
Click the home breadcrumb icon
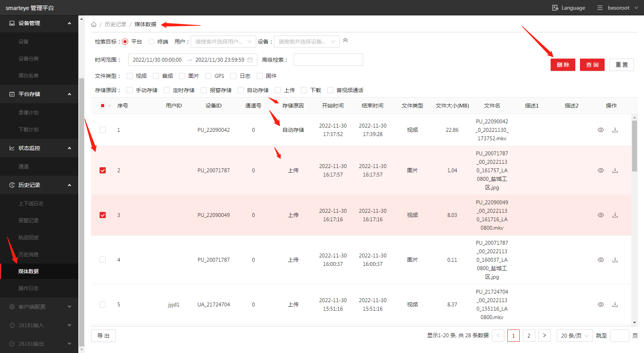point(94,24)
